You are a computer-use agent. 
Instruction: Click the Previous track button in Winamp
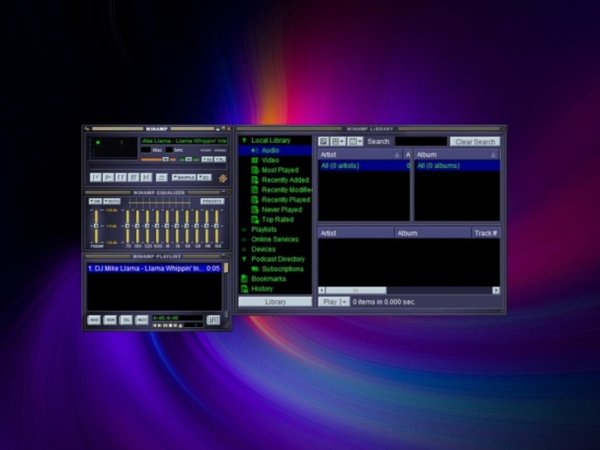pos(96,178)
